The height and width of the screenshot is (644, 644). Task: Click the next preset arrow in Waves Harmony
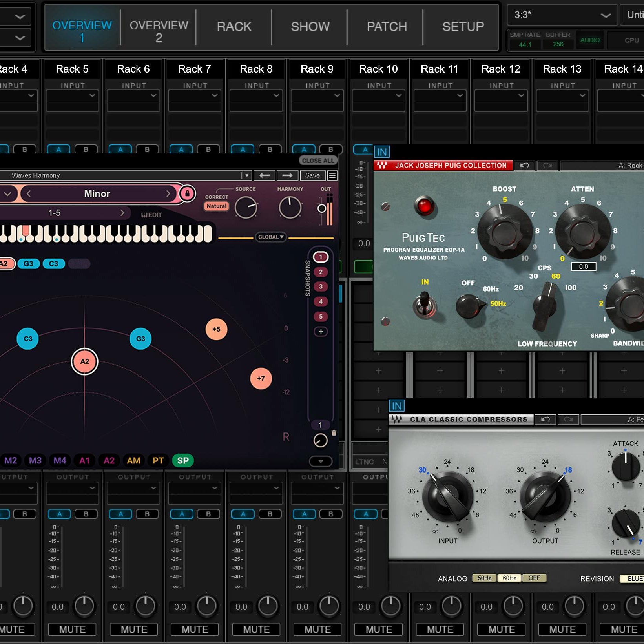[x=287, y=175]
